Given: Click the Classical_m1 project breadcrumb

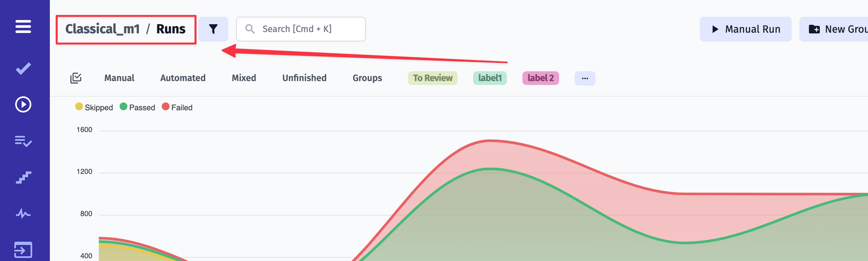Looking at the screenshot, I should [102, 29].
